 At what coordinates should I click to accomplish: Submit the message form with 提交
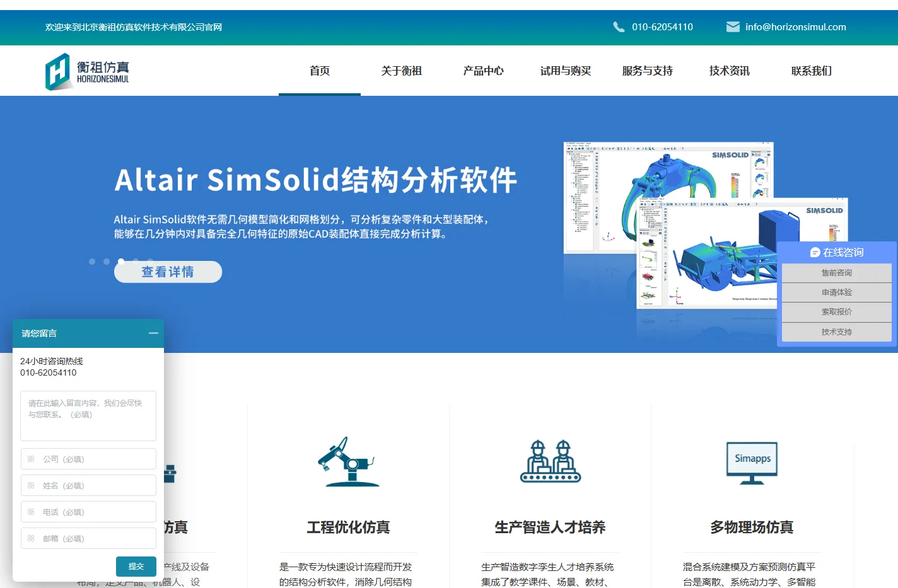tap(136, 567)
